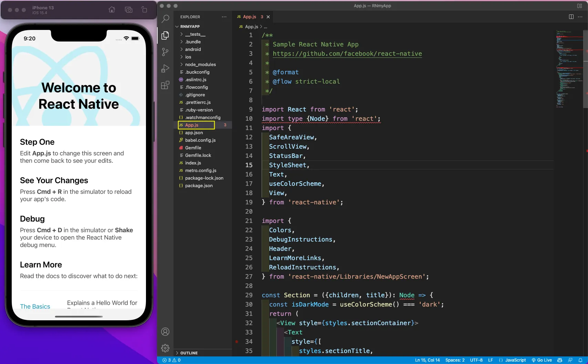Click breadcrumb chevron ellipsis after App.js
Screen dimensions: 588x364
(265, 27)
